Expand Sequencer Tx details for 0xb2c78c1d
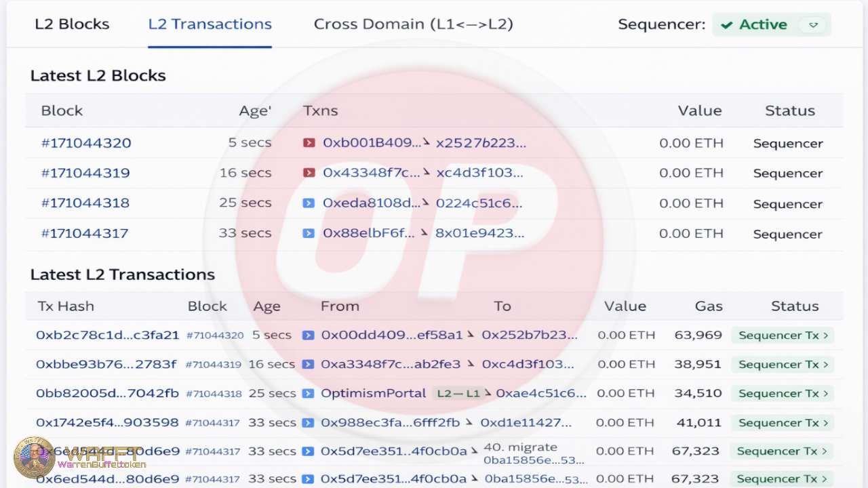 782,335
